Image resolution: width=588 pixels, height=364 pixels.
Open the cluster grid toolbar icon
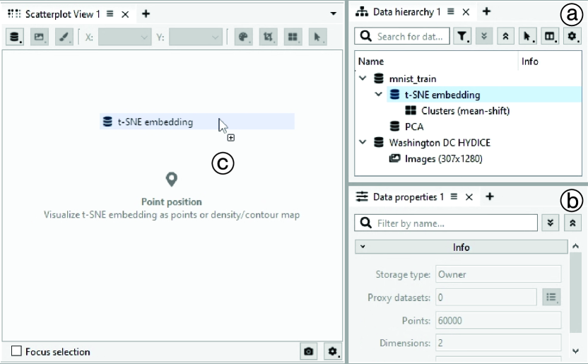(293, 37)
